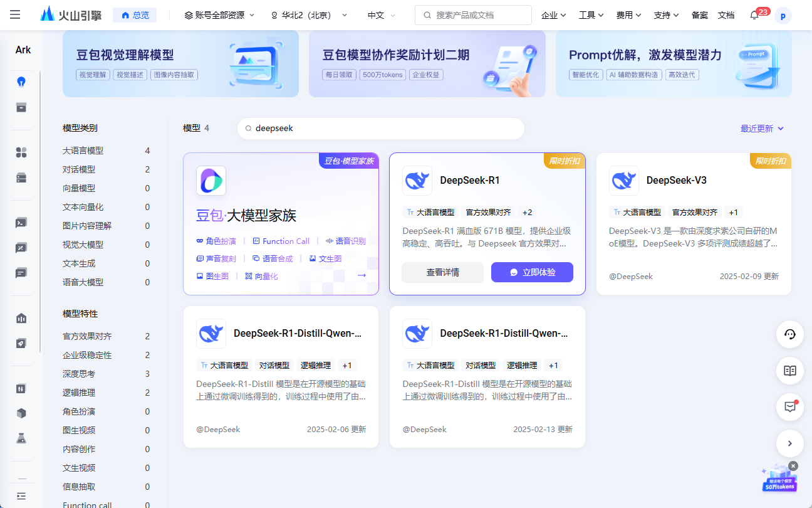Open DeepSeek-R1-Distill card updated 2025-02-13

pyautogui.click(x=487, y=377)
